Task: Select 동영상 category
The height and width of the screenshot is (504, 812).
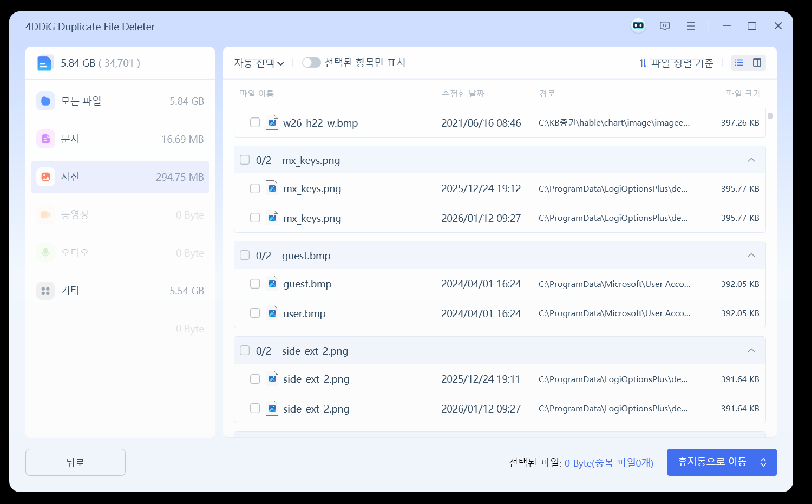Action: (x=120, y=215)
